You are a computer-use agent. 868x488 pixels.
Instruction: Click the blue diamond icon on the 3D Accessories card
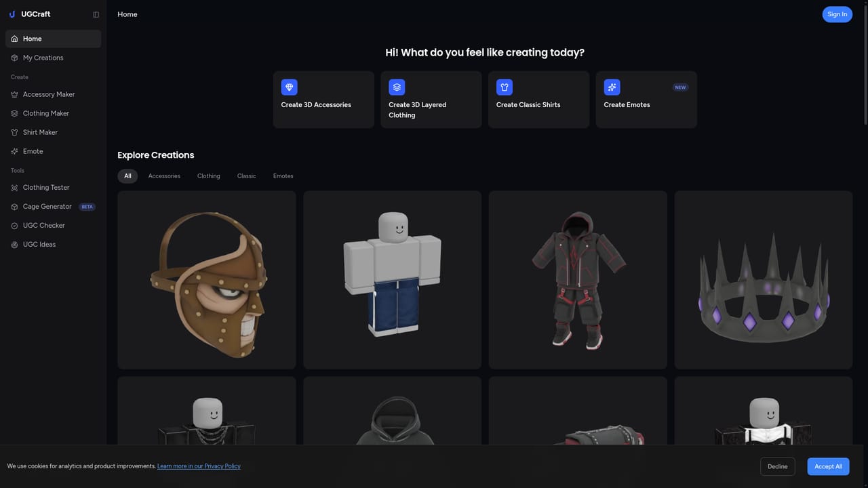(x=290, y=87)
